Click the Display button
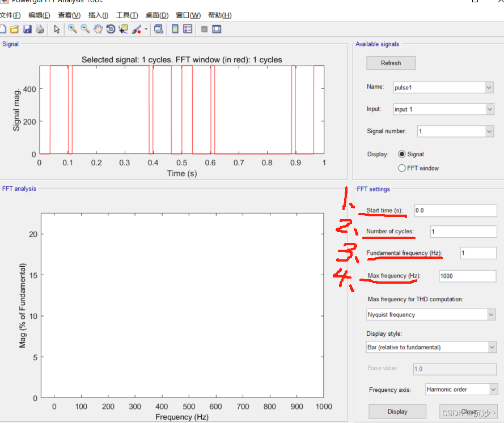This screenshot has height=423, width=504. (397, 412)
